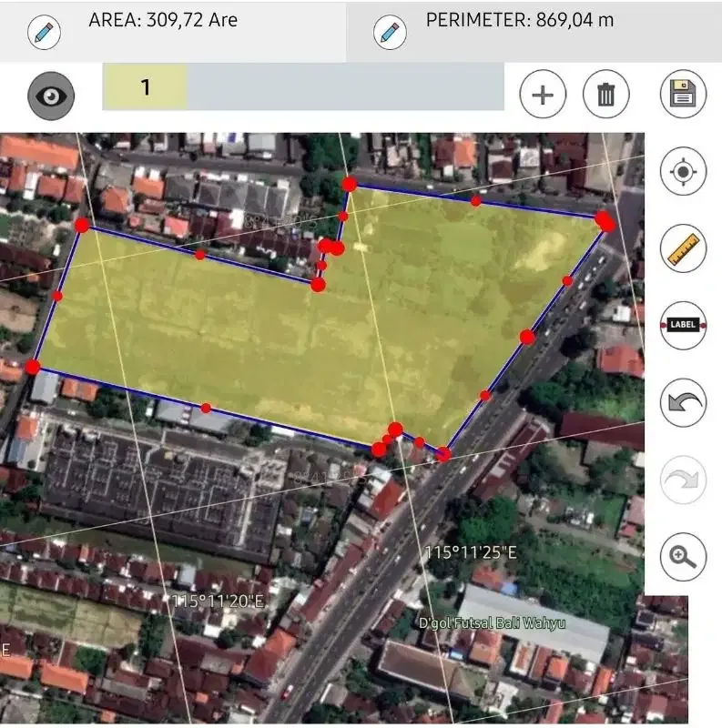The image size is (722, 728).
Task: Click the empty grey measurement tab bar
Action: [x=345, y=87]
